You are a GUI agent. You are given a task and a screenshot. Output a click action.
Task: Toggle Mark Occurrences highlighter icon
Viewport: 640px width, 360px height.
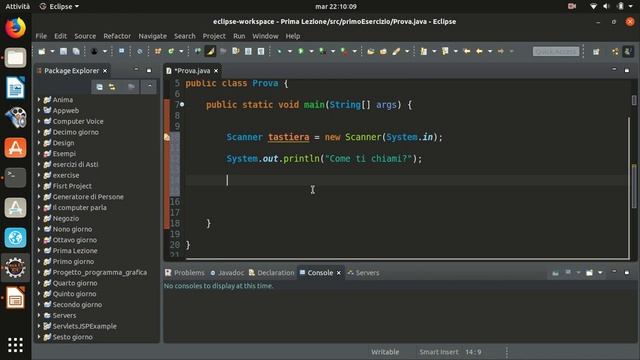click(x=210, y=51)
